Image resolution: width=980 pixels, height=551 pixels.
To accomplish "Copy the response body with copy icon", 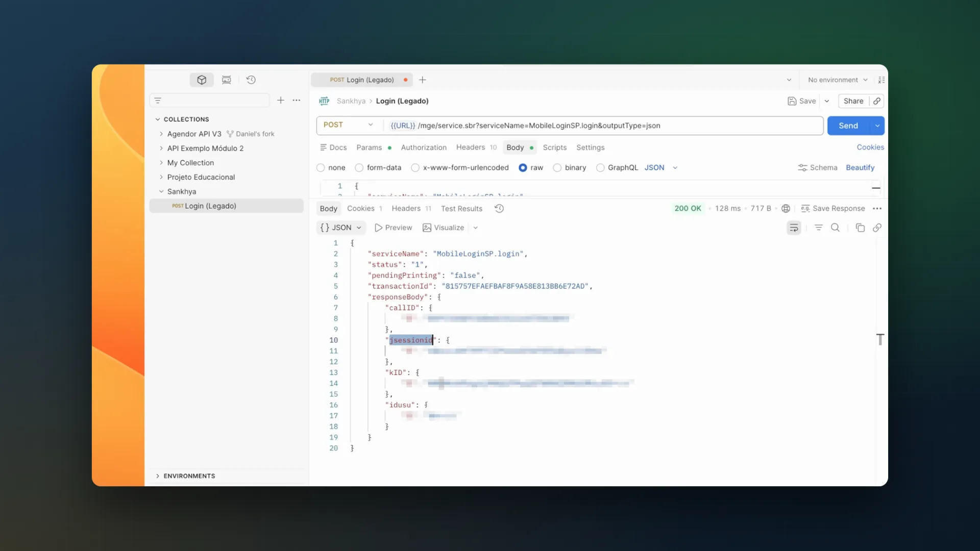I will pyautogui.click(x=860, y=228).
